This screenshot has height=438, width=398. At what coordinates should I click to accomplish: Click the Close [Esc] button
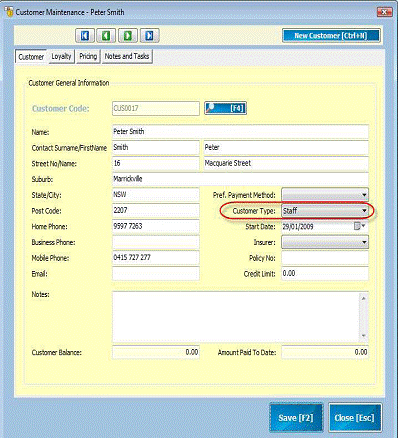tap(355, 418)
